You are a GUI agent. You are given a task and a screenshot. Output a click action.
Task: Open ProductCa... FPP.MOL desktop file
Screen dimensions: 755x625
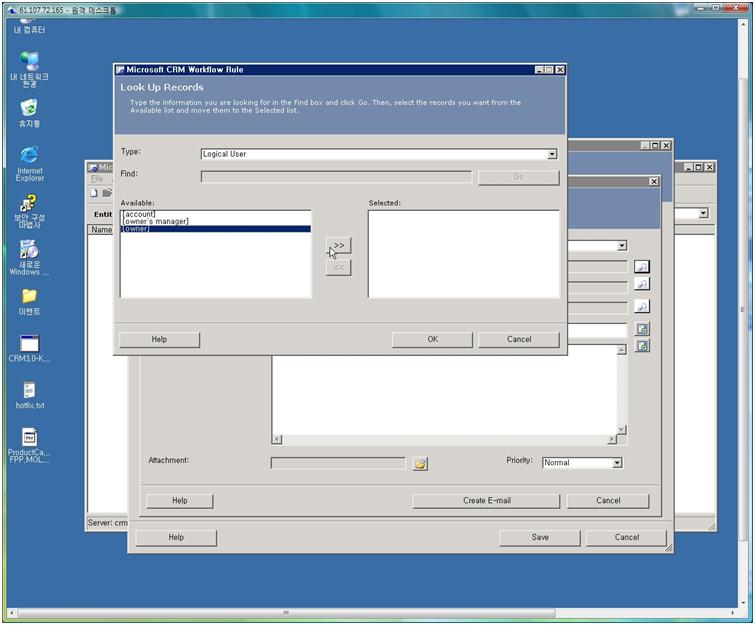click(29, 445)
